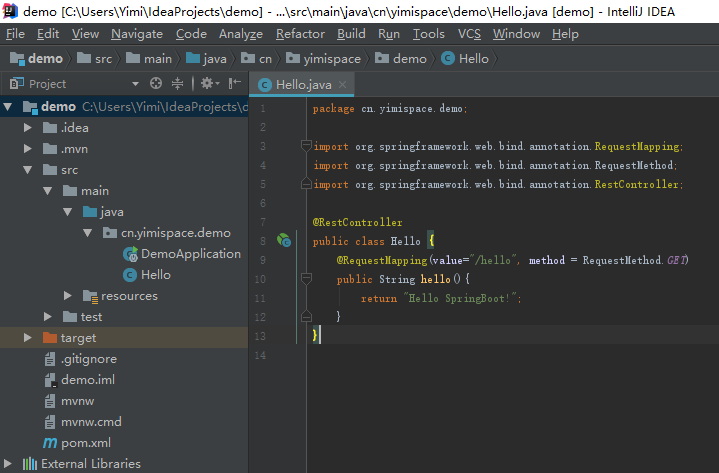The height and width of the screenshot is (473, 719).
Task: Click RequestMethod.GET in the code
Action: click(635, 260)
